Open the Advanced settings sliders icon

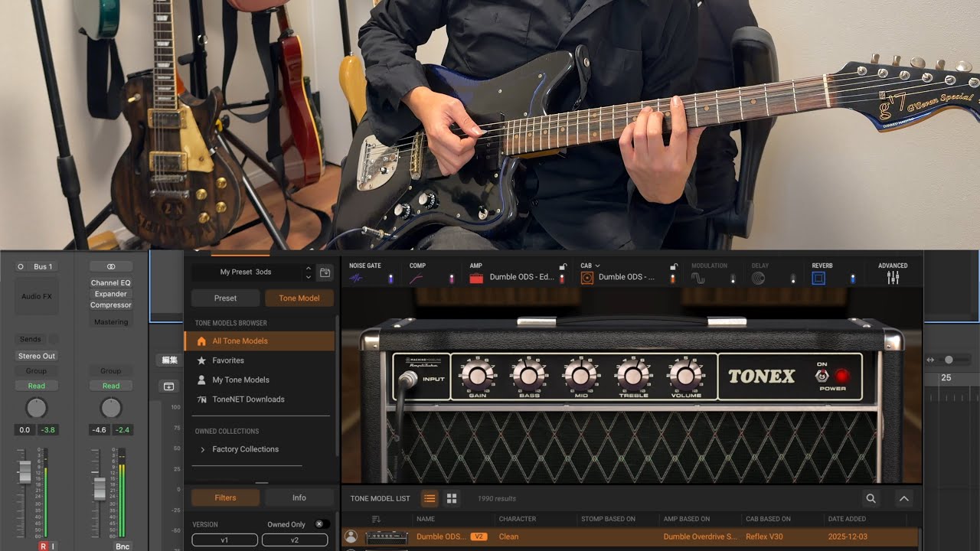click(x=893, y=279)
